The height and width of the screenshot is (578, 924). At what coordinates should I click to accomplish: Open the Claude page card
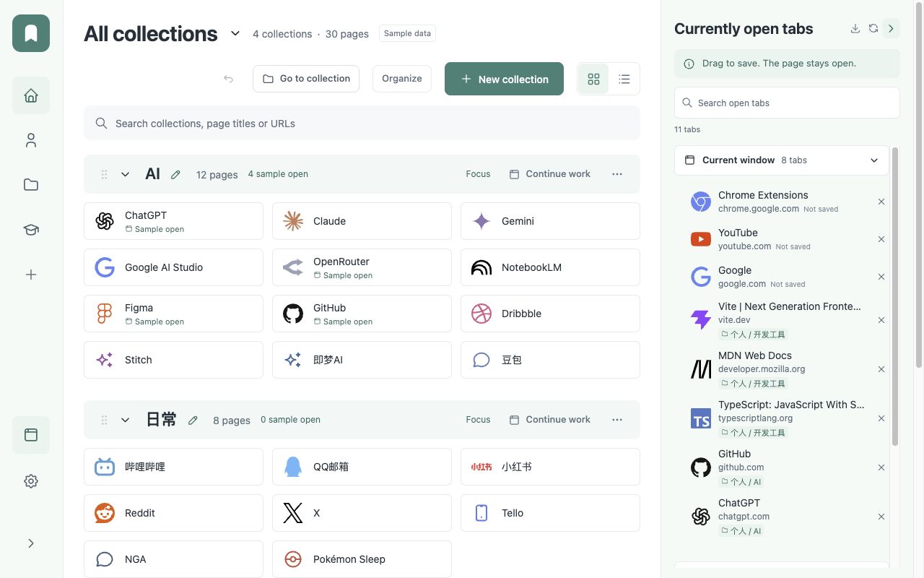pos(362,221)
